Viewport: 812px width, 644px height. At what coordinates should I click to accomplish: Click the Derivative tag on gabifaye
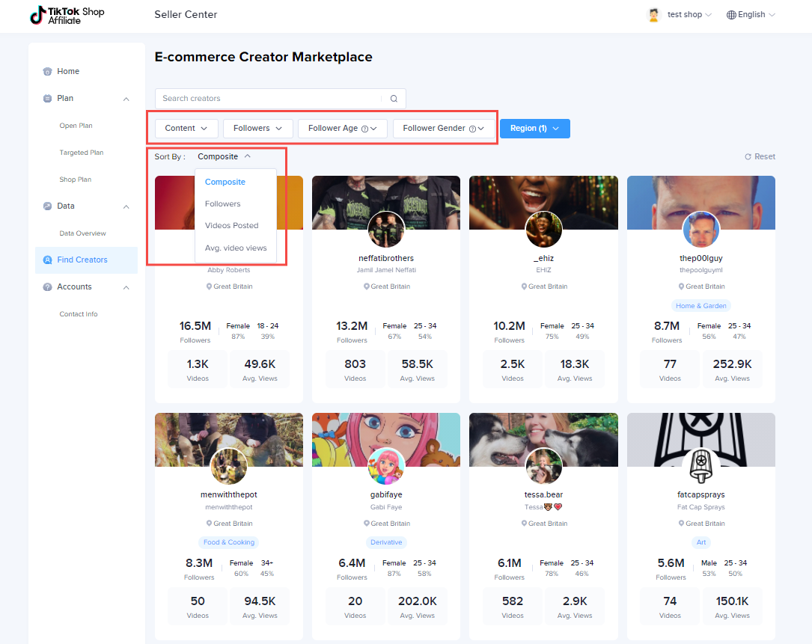point(386,542)
